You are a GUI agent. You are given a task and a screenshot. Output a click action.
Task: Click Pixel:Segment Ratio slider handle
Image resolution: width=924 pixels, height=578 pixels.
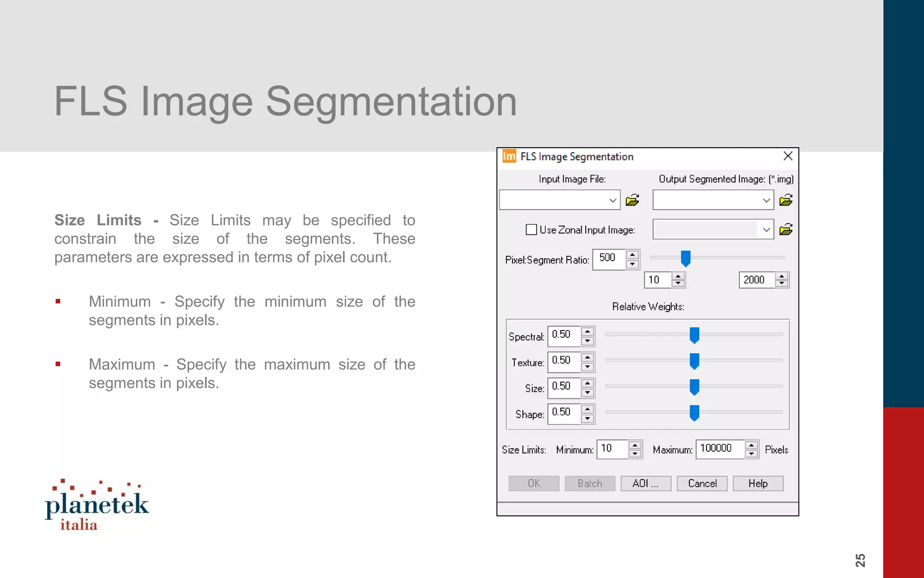[x=685, y=258]
